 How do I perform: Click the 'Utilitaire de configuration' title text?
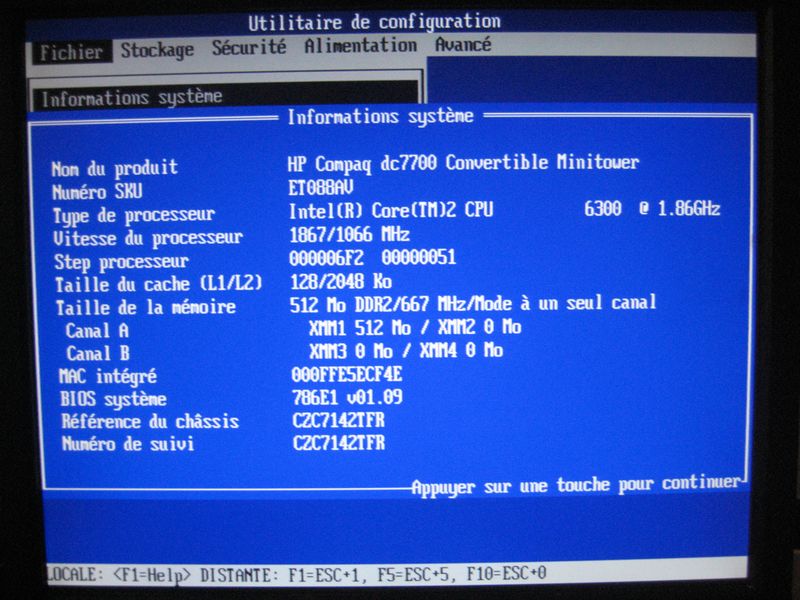(x=374, y=22)
